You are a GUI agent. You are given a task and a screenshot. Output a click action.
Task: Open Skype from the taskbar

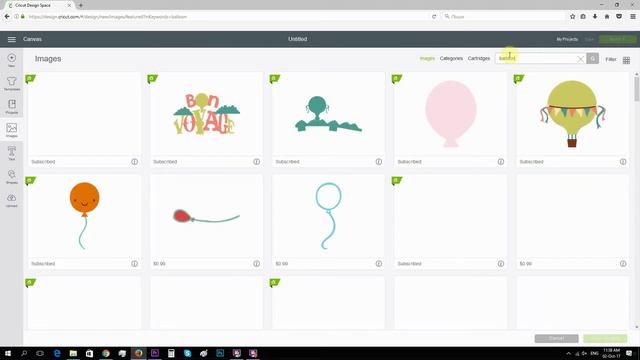click(187, 353)
